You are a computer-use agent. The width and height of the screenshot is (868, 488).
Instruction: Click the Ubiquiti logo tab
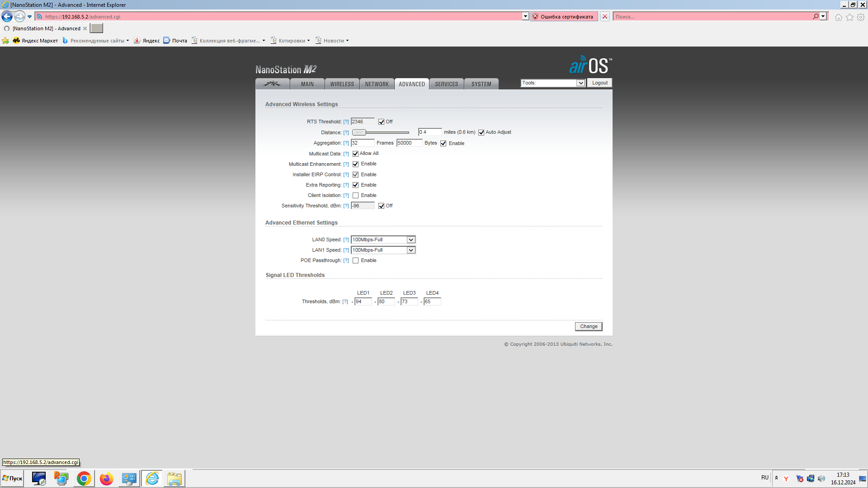click(x=272, y=84)
